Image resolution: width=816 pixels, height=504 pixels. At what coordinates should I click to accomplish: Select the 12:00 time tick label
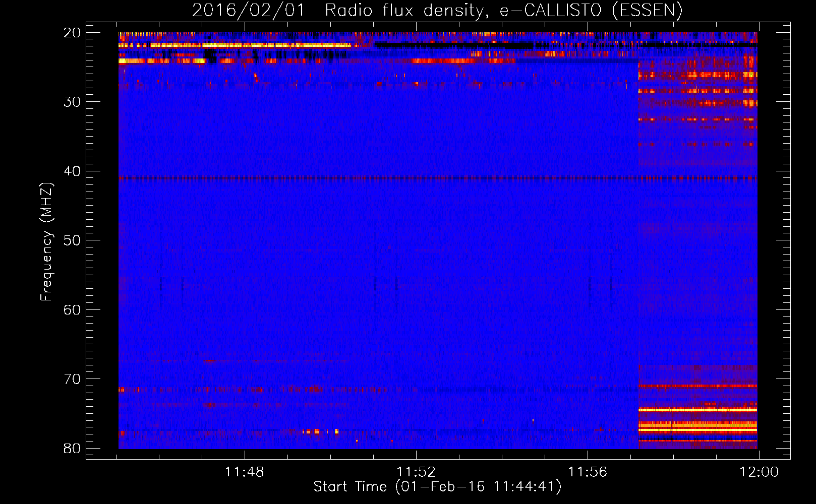pyautogui.click(x=759, y=472)
